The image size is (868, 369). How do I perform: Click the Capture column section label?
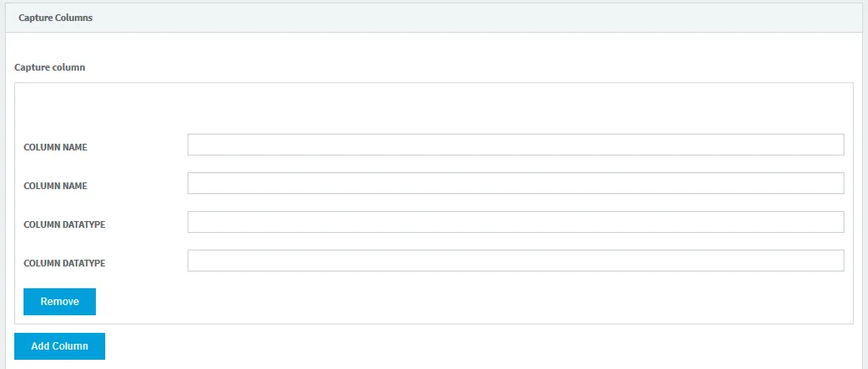point(50,66)
